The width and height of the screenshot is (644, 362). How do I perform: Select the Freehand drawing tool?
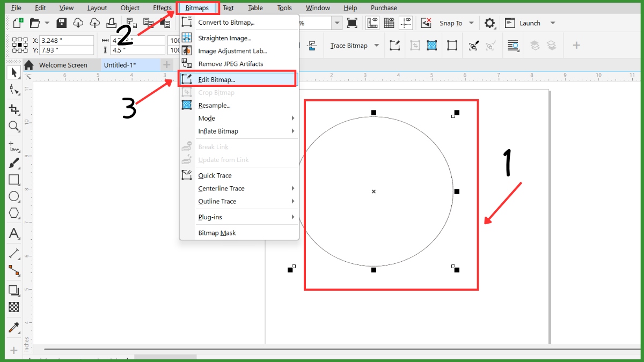(x=14, y=146)
